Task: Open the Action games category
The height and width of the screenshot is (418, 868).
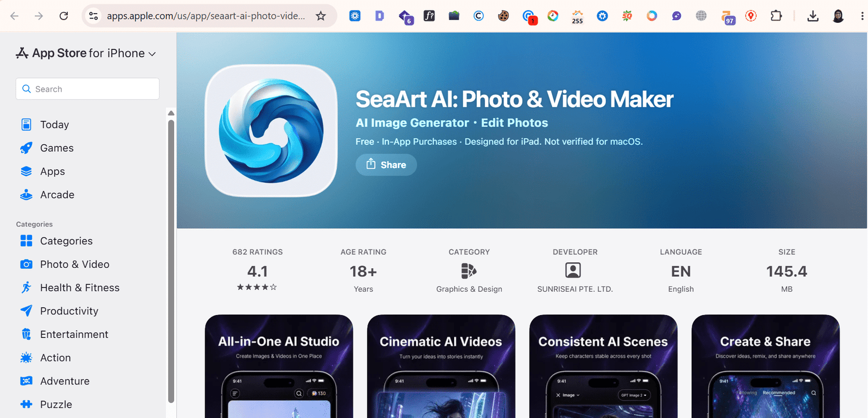Action: coord(55,357)
